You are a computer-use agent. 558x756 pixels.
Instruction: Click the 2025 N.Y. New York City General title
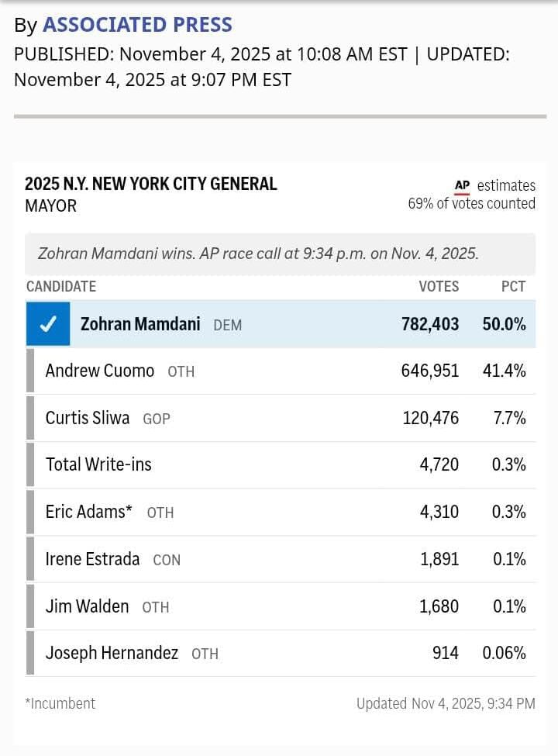tap(150, 184)
